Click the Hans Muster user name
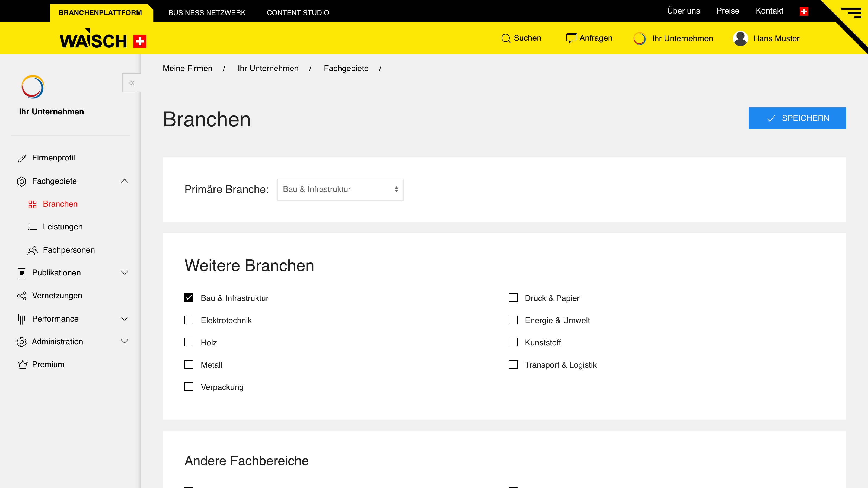 point(776,39)
